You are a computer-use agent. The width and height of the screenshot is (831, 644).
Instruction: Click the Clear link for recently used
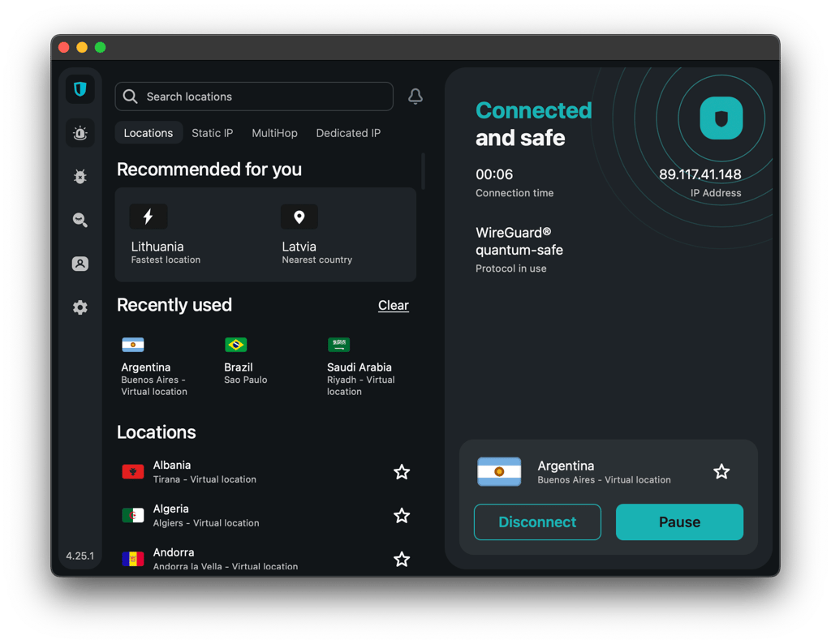394,306
